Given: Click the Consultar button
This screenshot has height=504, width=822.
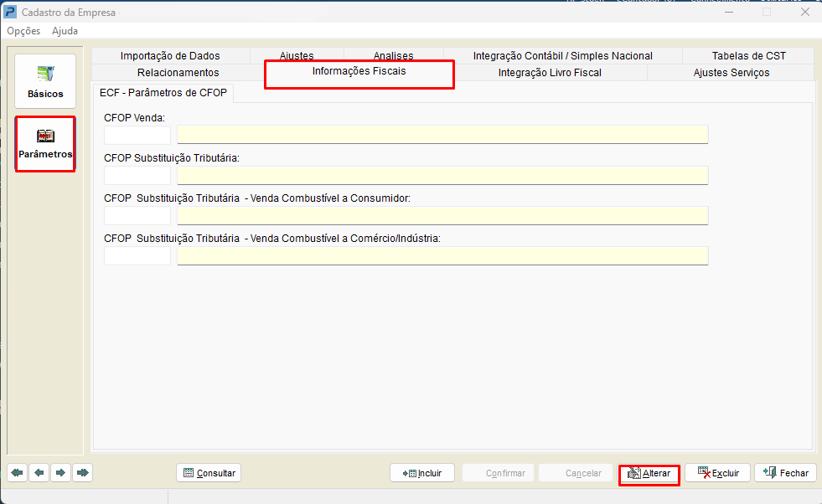Looking at the screenshot, I should coord(209,472).
